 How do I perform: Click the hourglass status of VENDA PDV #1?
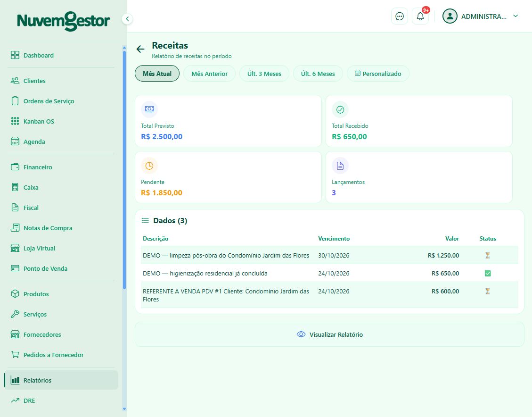click(488, 292)
